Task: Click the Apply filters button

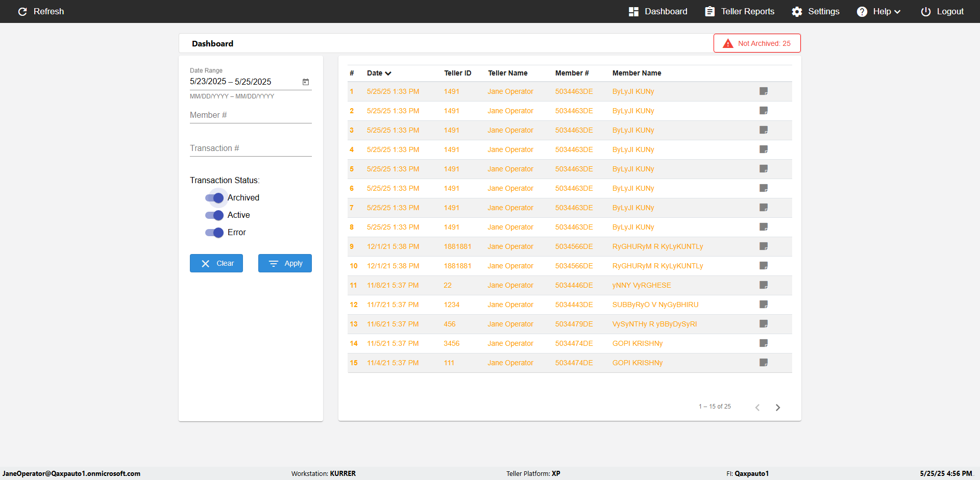Action: coord(285,263)
